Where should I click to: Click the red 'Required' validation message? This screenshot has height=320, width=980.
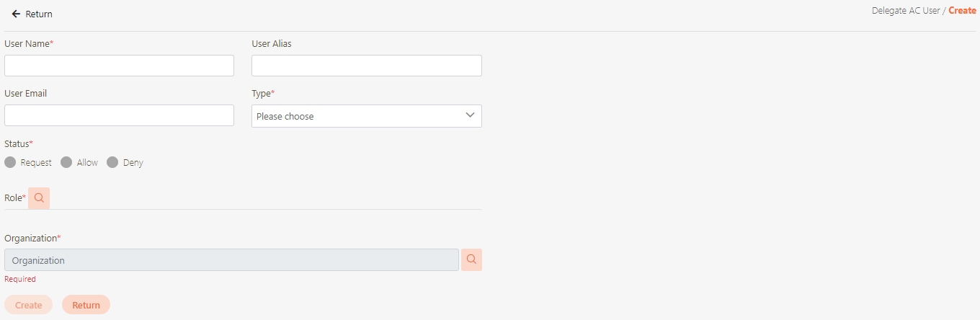(20, 279)
